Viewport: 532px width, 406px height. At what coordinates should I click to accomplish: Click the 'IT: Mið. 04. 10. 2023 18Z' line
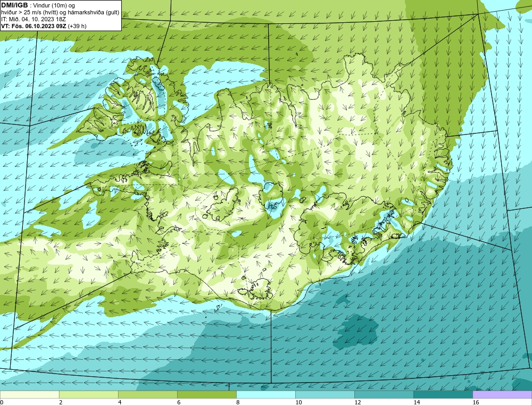33,19
